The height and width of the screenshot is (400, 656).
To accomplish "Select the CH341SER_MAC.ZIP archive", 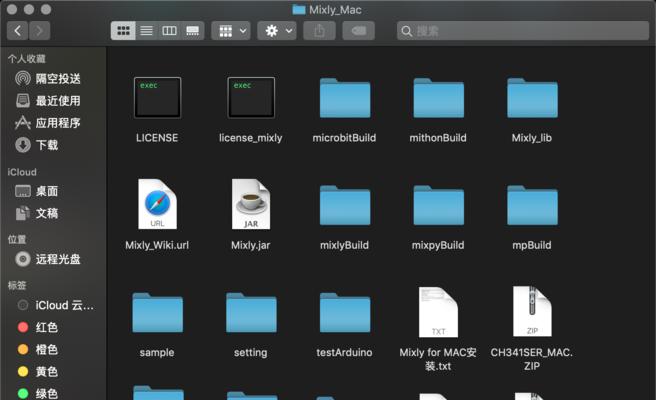I will [x=532, y=329].
